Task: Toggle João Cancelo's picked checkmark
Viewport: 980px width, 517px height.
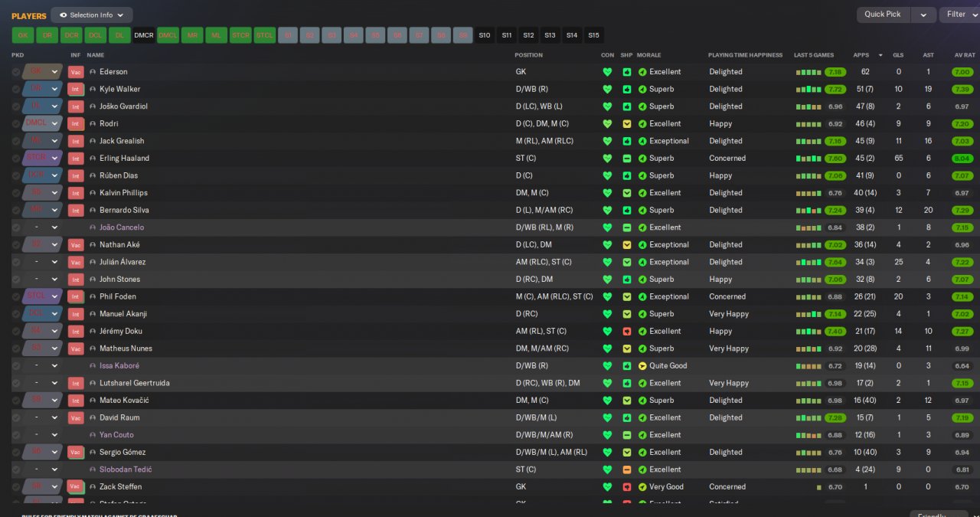Action: tap(15, 227)
